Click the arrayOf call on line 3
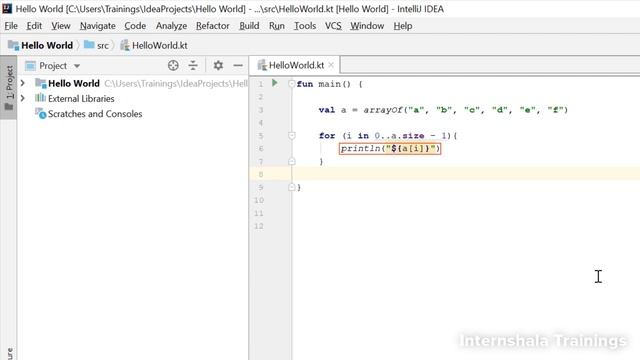Image resolution: width=640 pixels, height=360 pixels. pyautogui.click(x=383, y=109)
